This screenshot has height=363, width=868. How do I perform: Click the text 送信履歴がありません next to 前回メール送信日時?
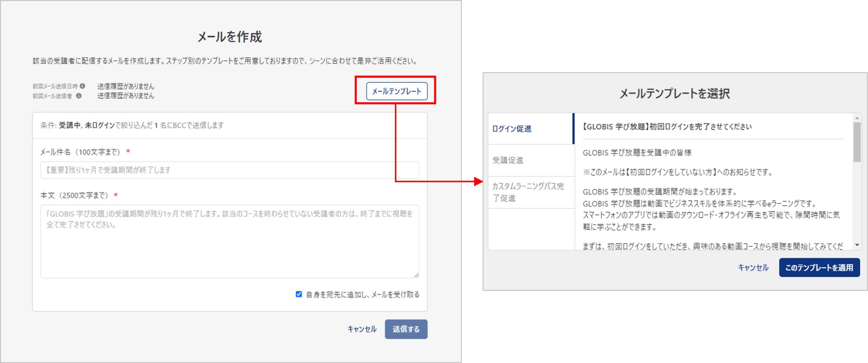pyautogui.click(x=125, y=86)
